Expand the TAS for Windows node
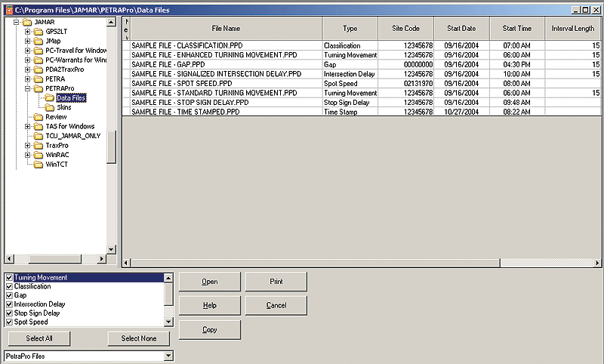The image size is (604, 364). click(27, 126)
